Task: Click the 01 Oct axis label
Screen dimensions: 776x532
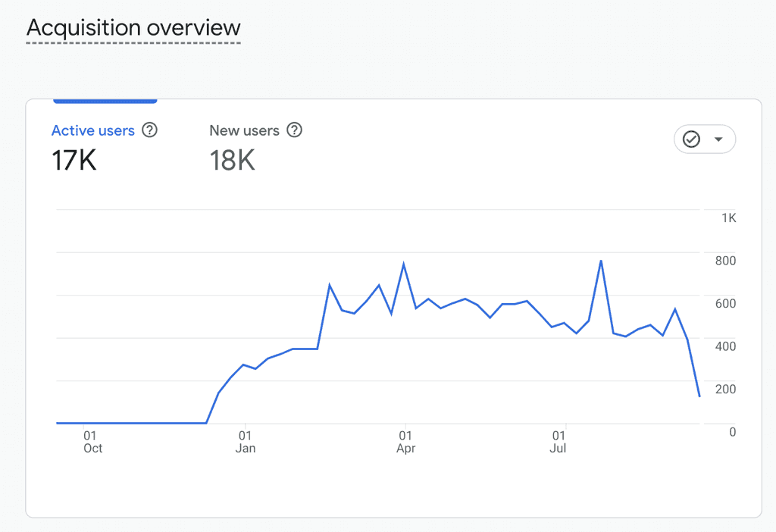Action: pos(92,442)
